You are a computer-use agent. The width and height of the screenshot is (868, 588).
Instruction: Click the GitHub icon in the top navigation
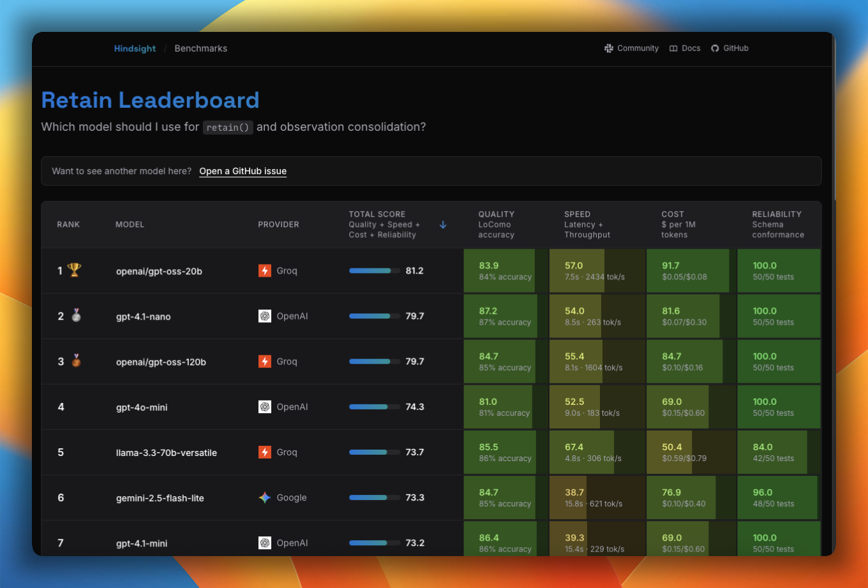pos(715,48)
